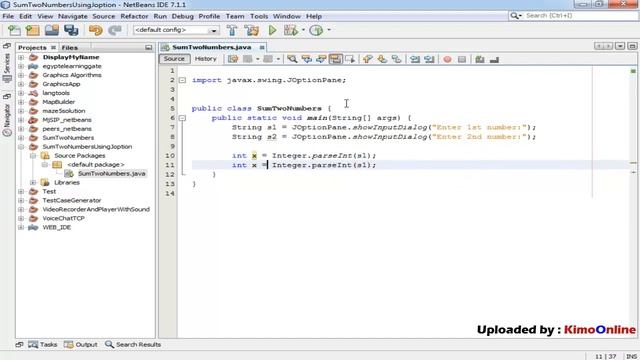Screen dimensions: 640x360
Task: Click the Find Selection magnifier icon
Action: click(292, 59)
